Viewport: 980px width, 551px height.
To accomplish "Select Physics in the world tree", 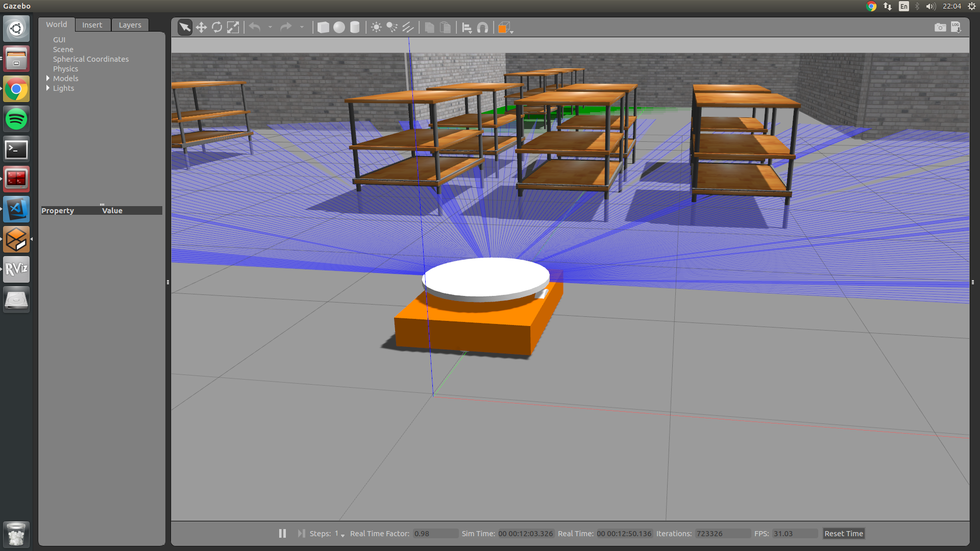I will click(66, 69).
